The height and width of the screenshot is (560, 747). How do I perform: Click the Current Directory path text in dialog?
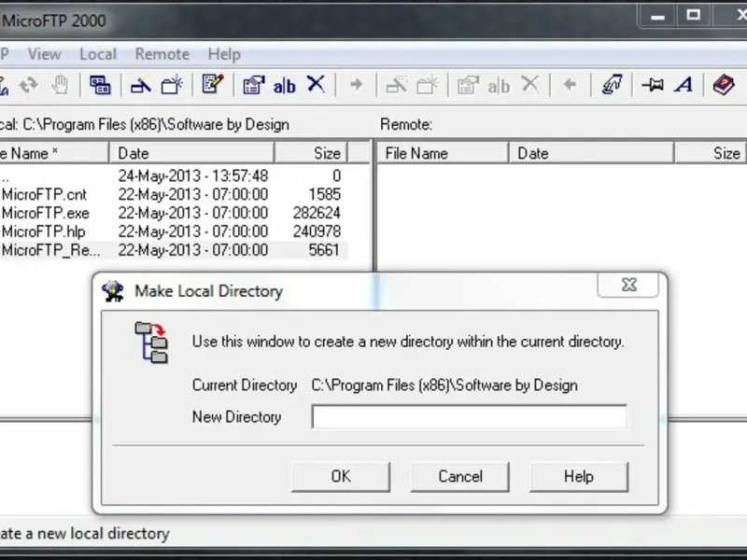tap(444, 385)
